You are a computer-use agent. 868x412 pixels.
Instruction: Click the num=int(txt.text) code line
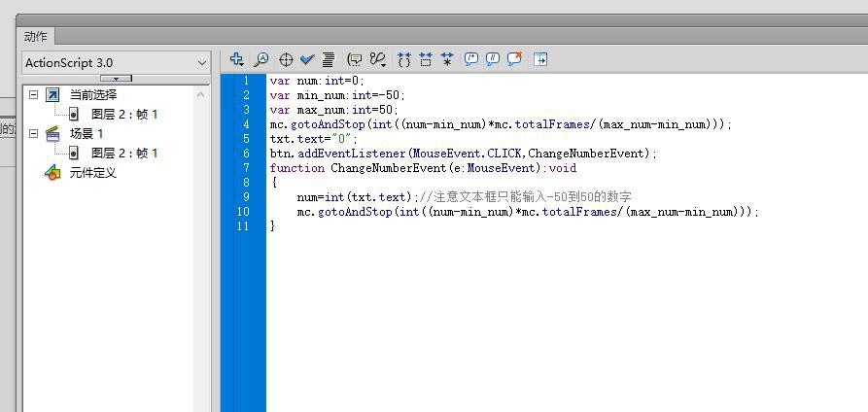coord(358,196)
